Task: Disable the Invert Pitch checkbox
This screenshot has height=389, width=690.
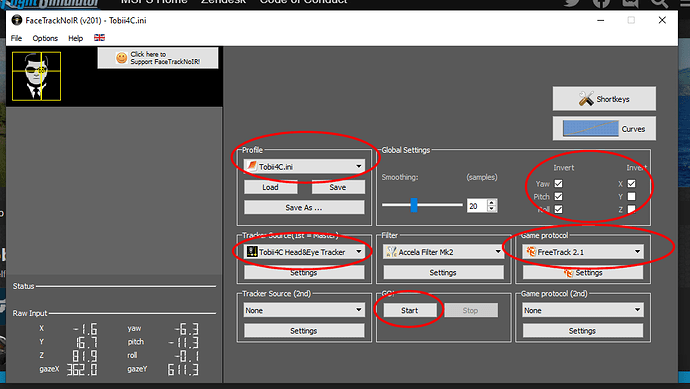Action: 558,196
